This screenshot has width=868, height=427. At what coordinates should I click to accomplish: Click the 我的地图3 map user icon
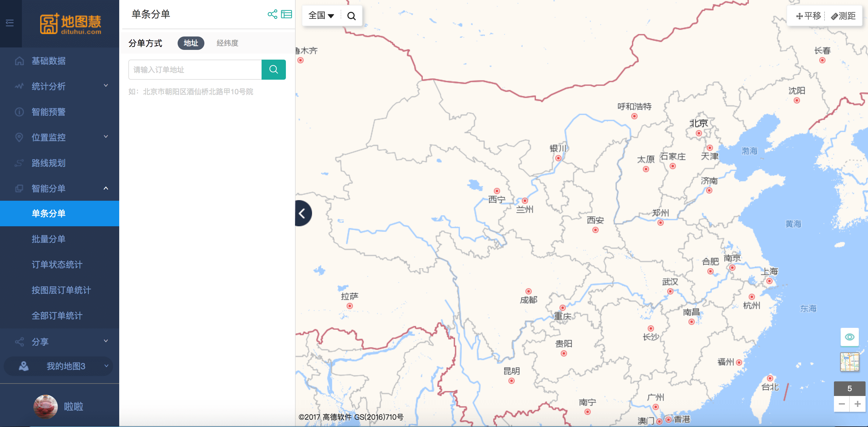click(x=24, y=366)
